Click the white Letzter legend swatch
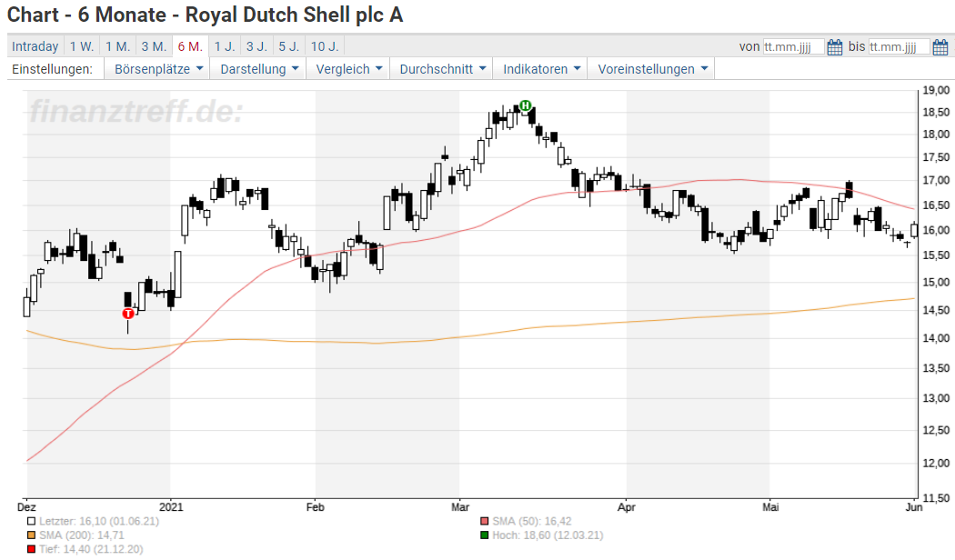Image resolution: width=955 pixels, height=560 pixels. (x=31, y=521)
